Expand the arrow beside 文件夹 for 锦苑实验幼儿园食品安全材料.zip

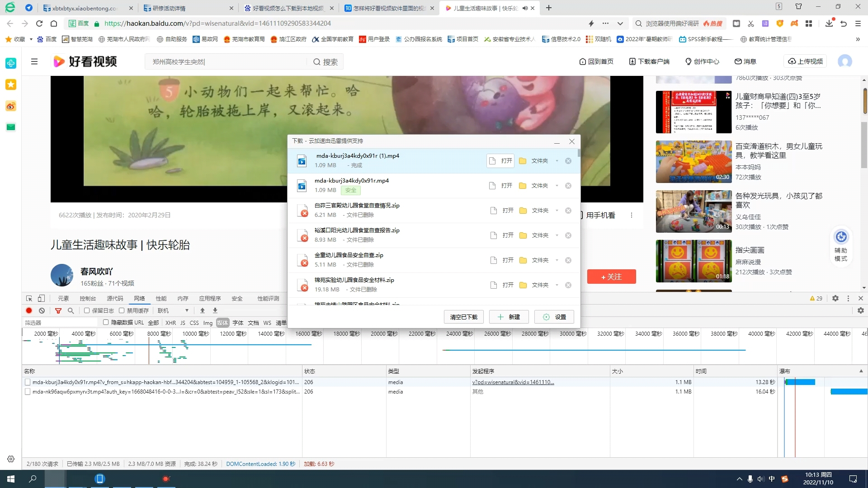click(x=557, y=285)
